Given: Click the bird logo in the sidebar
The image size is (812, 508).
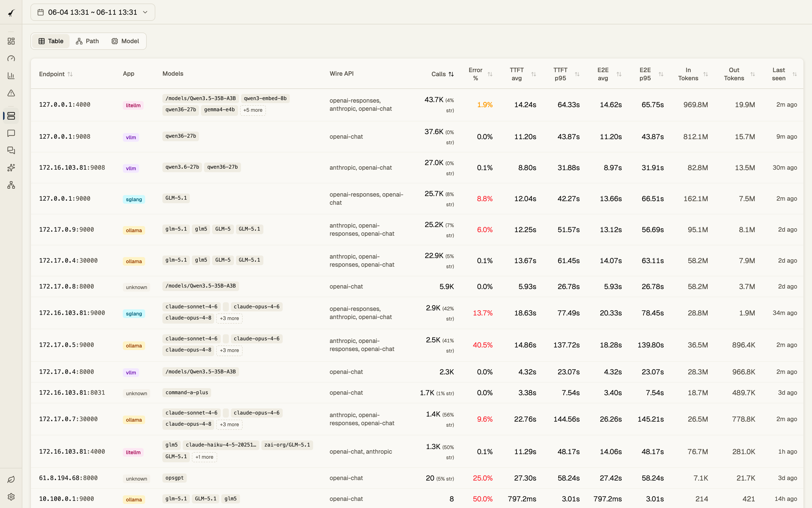Looking at the screenshot, I should point(11,13).
